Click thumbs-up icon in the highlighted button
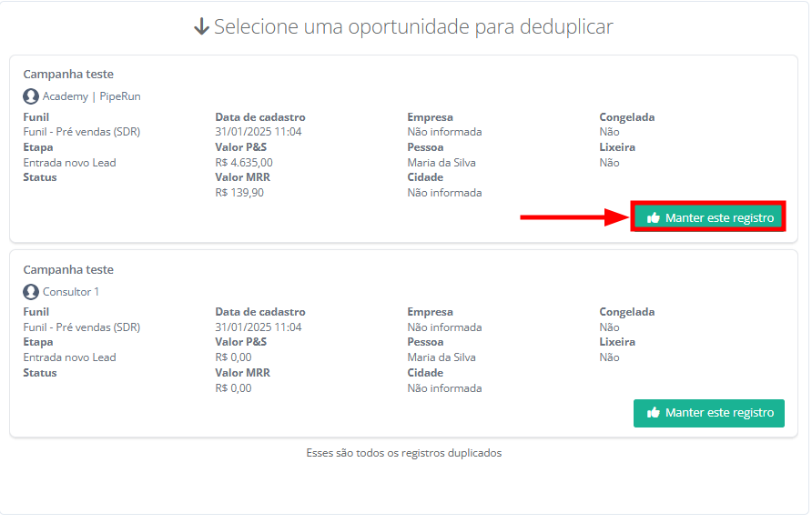 tap(653, 218)
